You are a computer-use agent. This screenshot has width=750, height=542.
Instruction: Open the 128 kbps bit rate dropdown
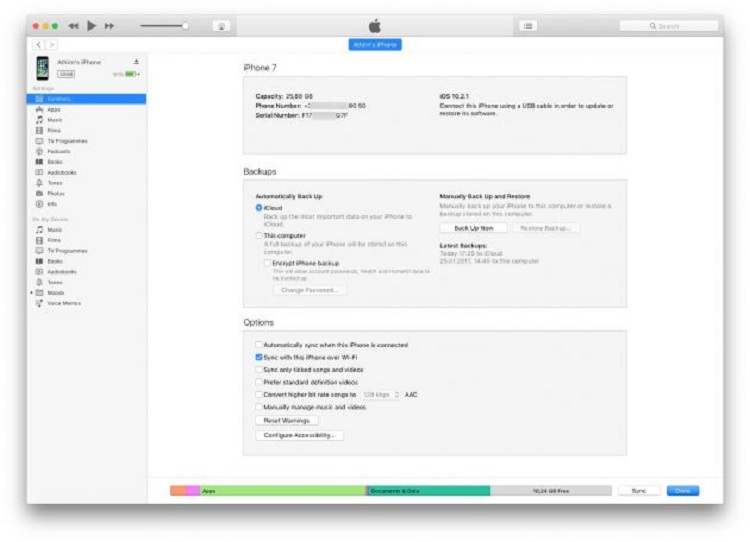click(381, 395)
